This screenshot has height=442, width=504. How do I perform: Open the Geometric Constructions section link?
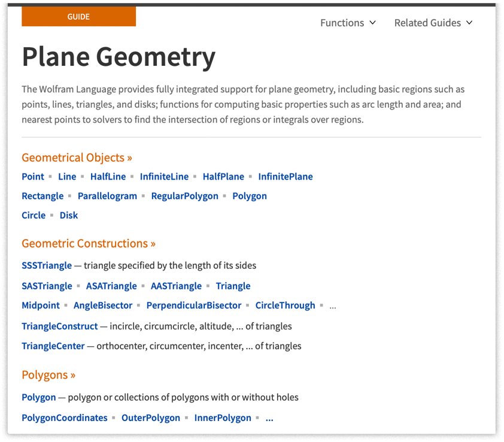[x=89, y=244]
